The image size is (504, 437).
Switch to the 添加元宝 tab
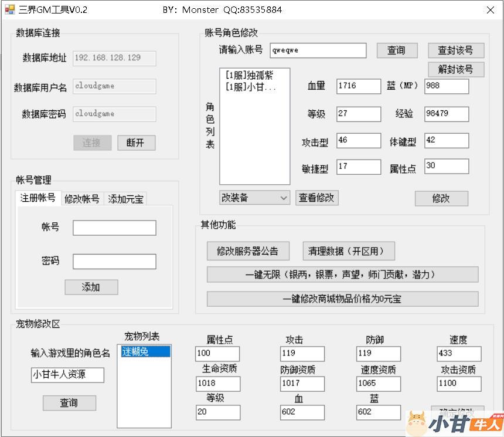click(x=125, y=199)
